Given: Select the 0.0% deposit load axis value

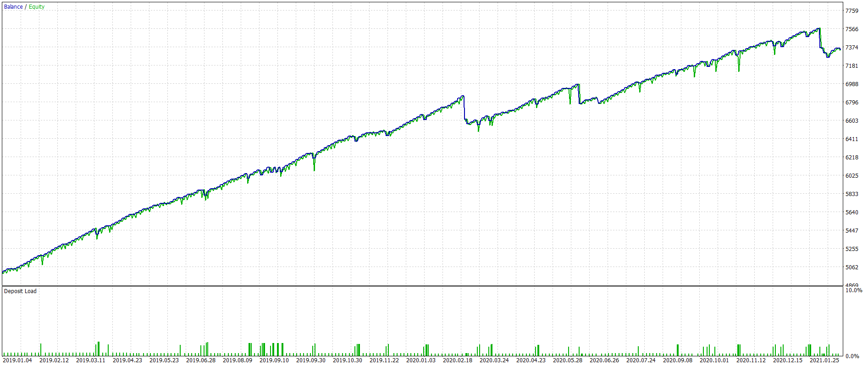Looking at the screenshot, I should (x=852, y=356).
